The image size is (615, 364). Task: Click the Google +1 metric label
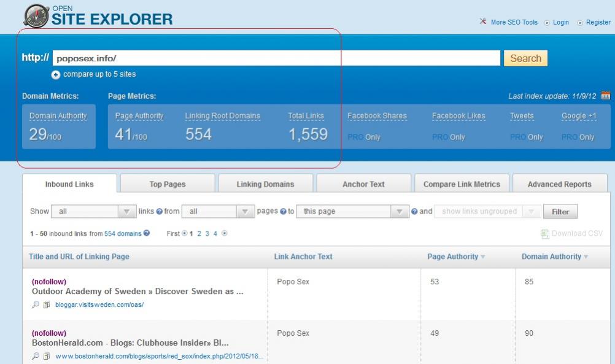[579, 116]
